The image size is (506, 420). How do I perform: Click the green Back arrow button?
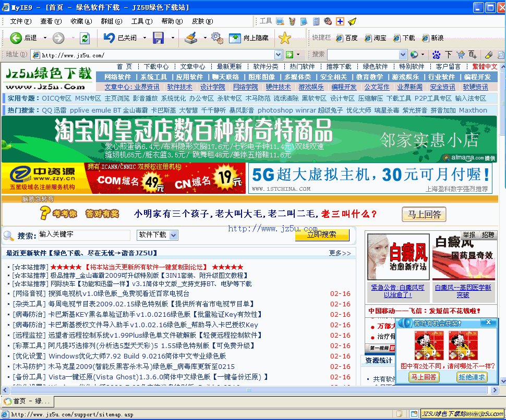click(x=16, y=38)
